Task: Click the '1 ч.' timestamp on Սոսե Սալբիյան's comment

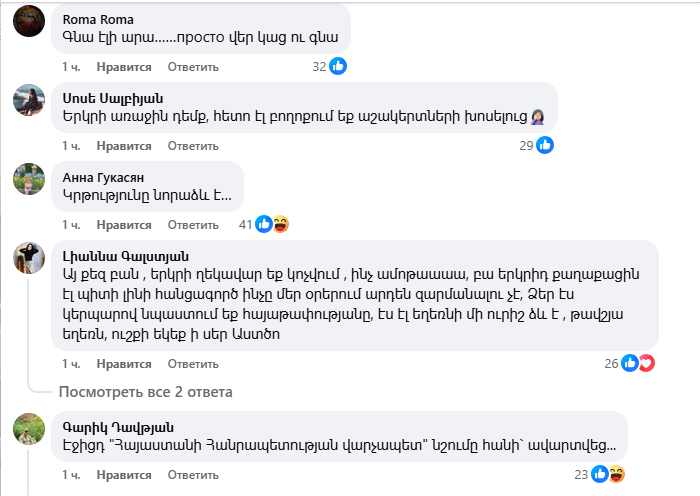Action: coord(70,146)
